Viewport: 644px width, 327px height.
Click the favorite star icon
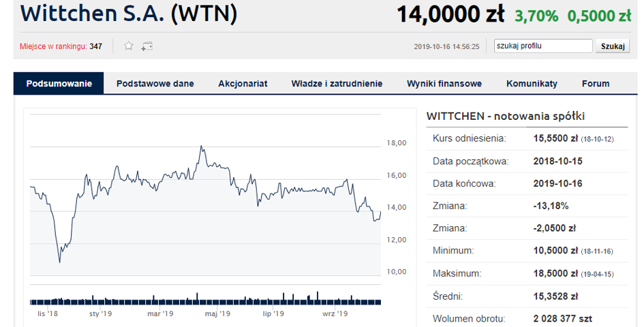pos(129,46)
